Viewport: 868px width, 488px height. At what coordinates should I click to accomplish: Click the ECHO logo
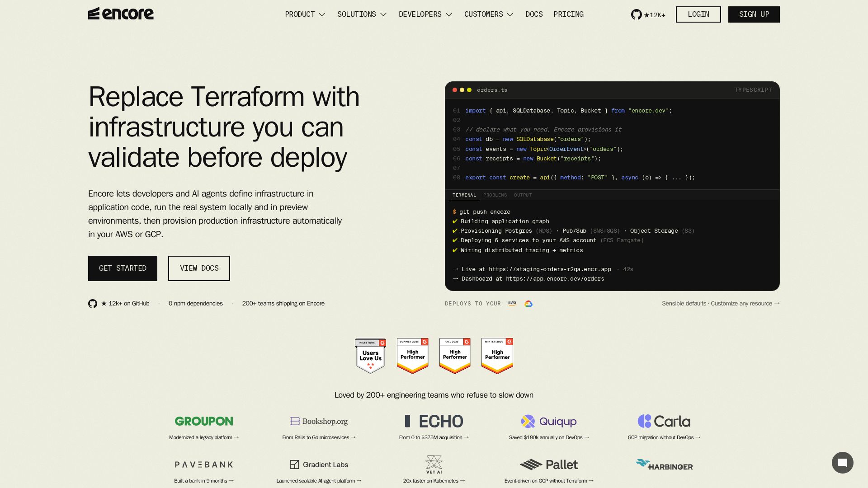click(434, 421)
